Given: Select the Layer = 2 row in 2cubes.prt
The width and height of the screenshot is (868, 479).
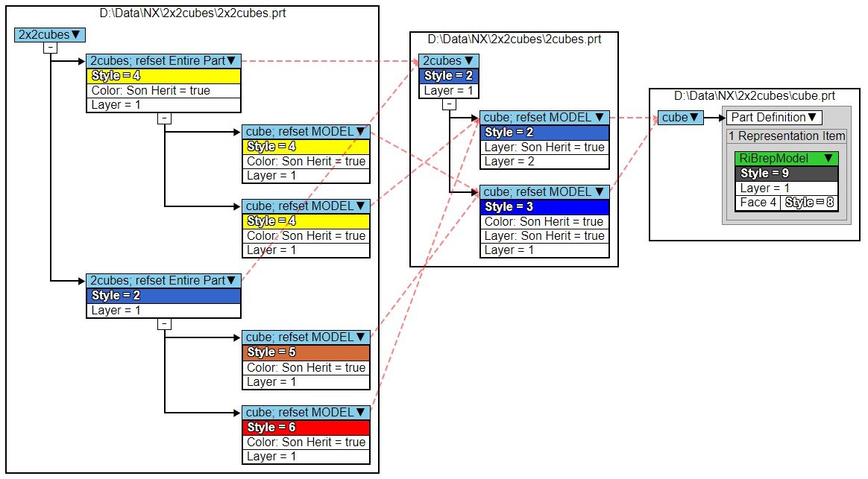Looking at the screenshot, I should [544, 162].
